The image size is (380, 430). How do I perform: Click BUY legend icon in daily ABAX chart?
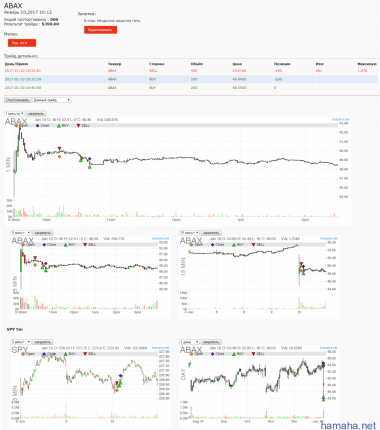click(234, 354)
